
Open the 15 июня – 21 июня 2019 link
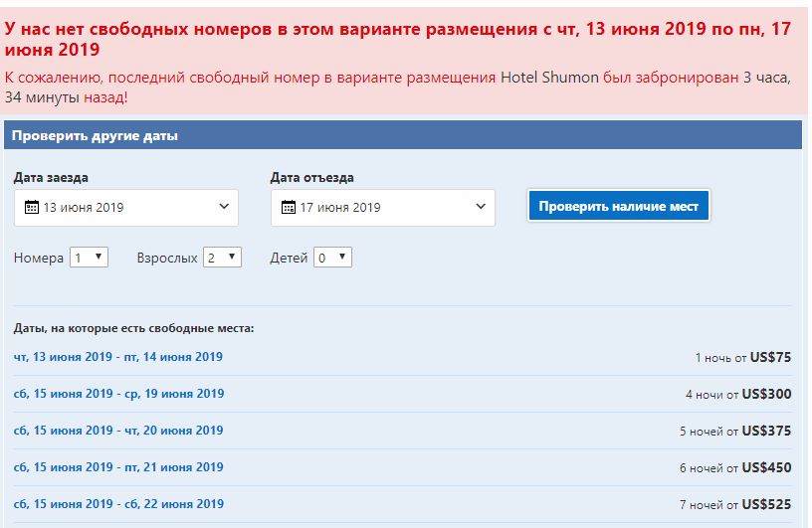118,467
